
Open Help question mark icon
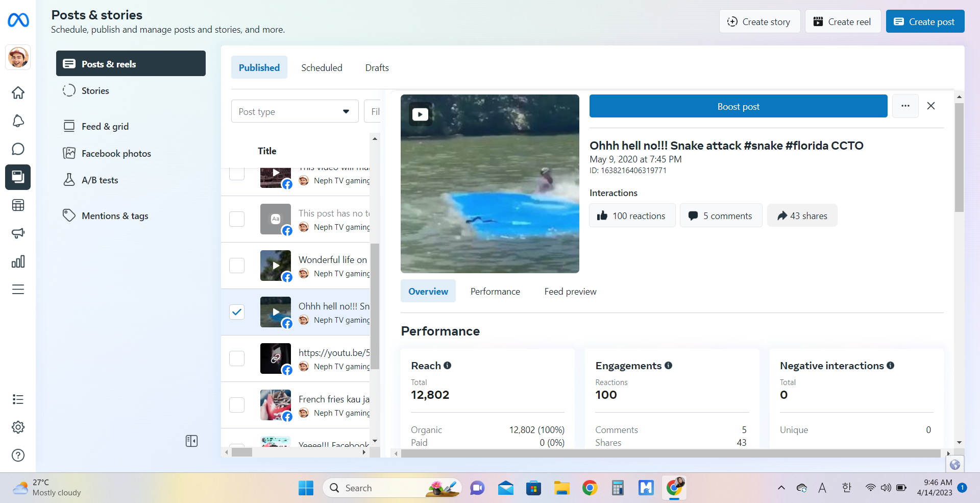pyautogui.click(x=18, y=456)
